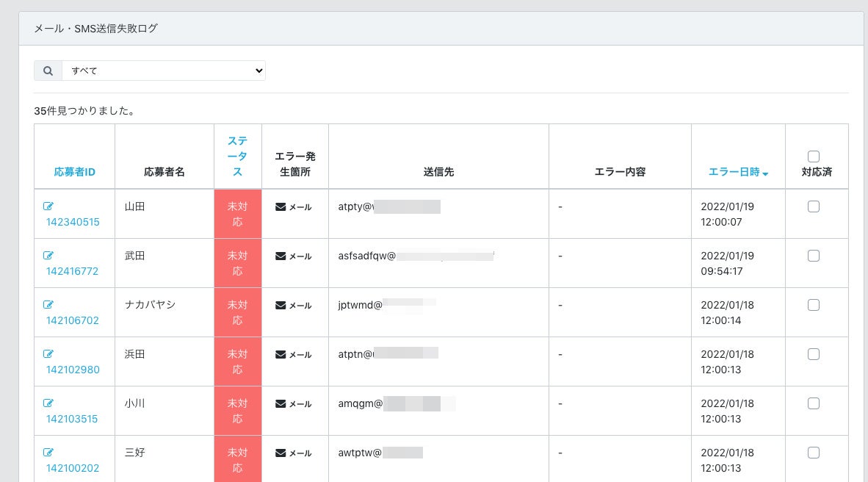
Task: Check 対応済 box for 小川 row
Action: [813, 403]
